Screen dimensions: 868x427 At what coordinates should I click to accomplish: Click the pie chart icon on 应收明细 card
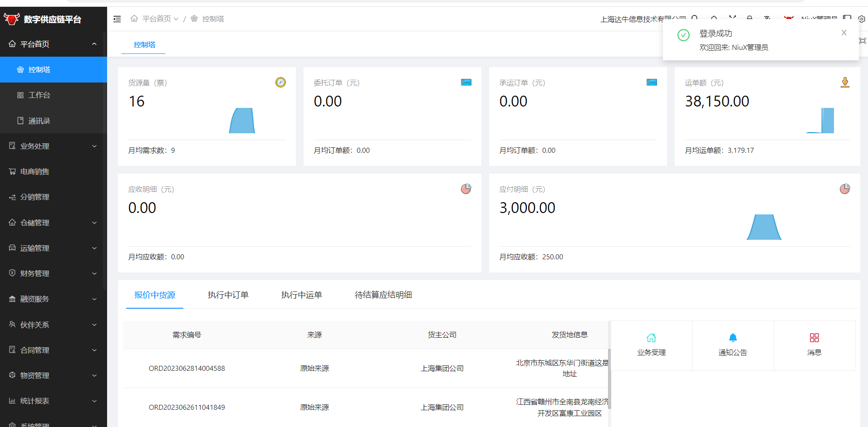point(466,189)
